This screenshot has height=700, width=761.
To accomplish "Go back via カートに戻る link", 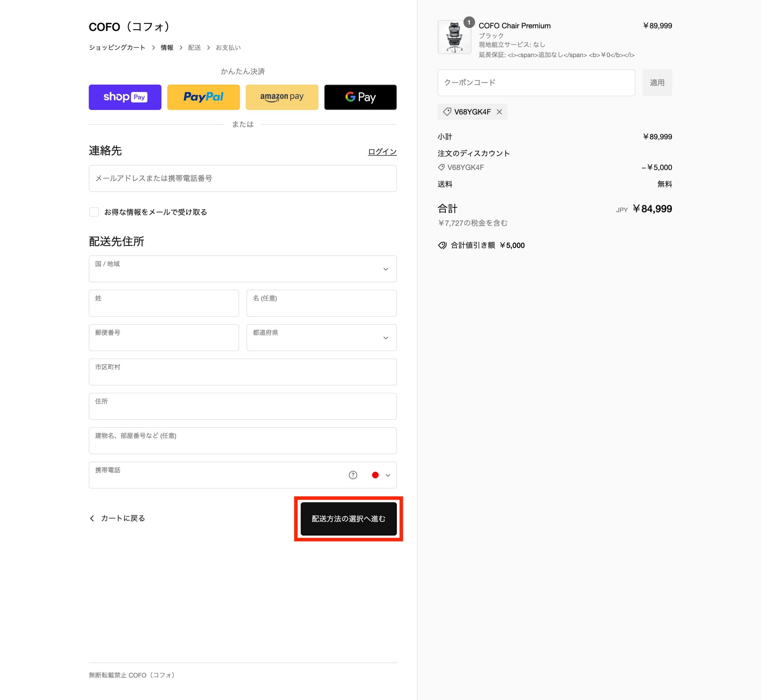I will [117, 518].
